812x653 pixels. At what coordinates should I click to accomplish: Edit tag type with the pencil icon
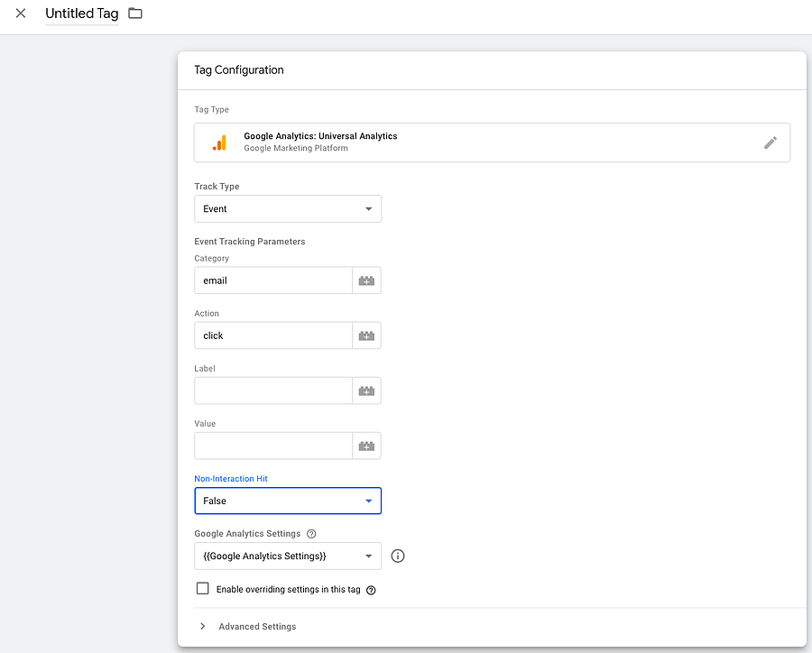click(770, 143)
